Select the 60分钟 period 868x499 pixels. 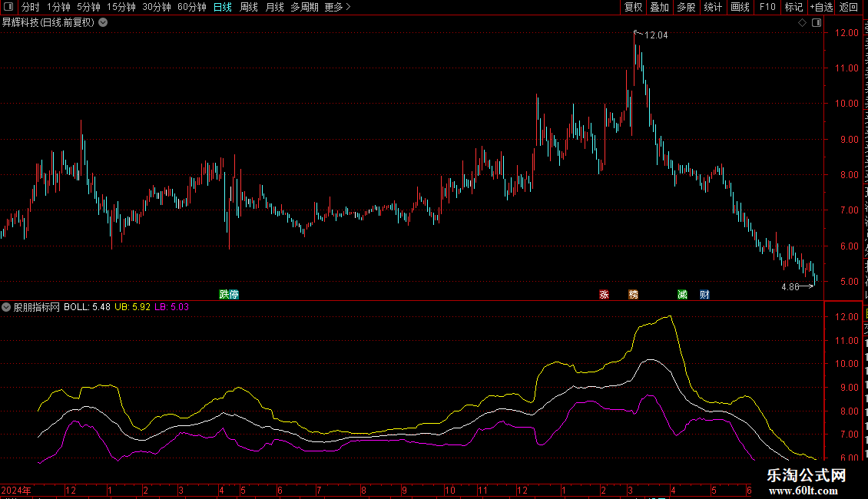point(192,7)
